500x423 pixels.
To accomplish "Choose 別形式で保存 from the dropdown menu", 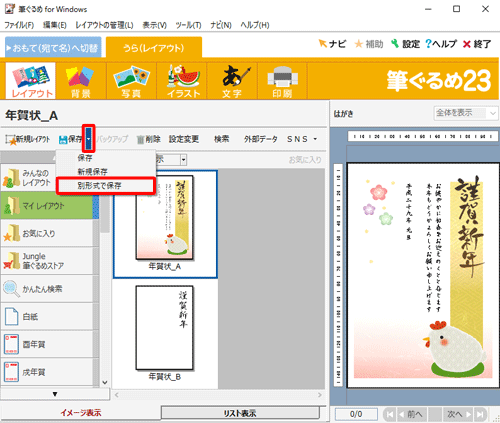I will click(106, 186).
